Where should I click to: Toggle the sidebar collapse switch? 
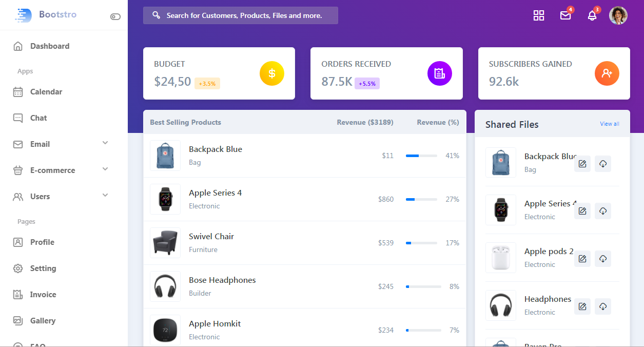[x=115, y=16]
